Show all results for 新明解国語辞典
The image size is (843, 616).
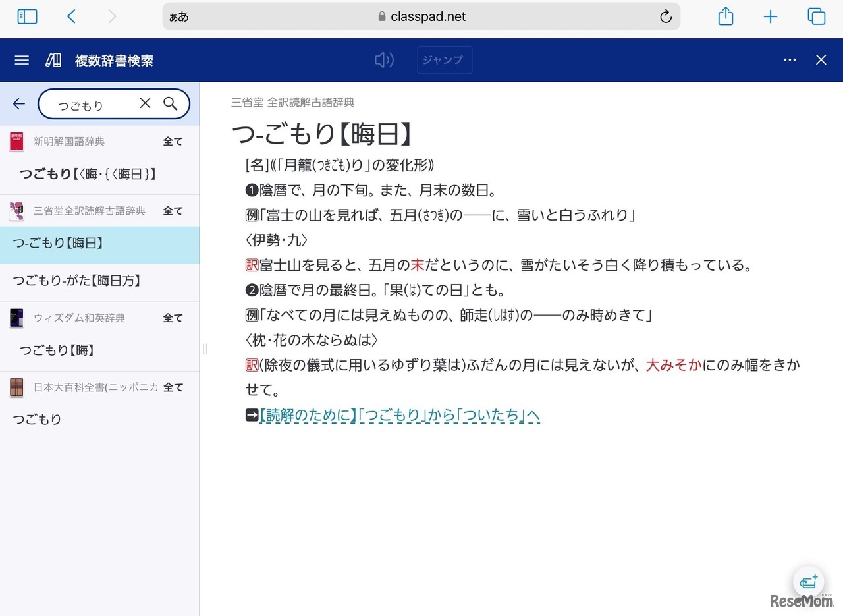click(173, 141)
